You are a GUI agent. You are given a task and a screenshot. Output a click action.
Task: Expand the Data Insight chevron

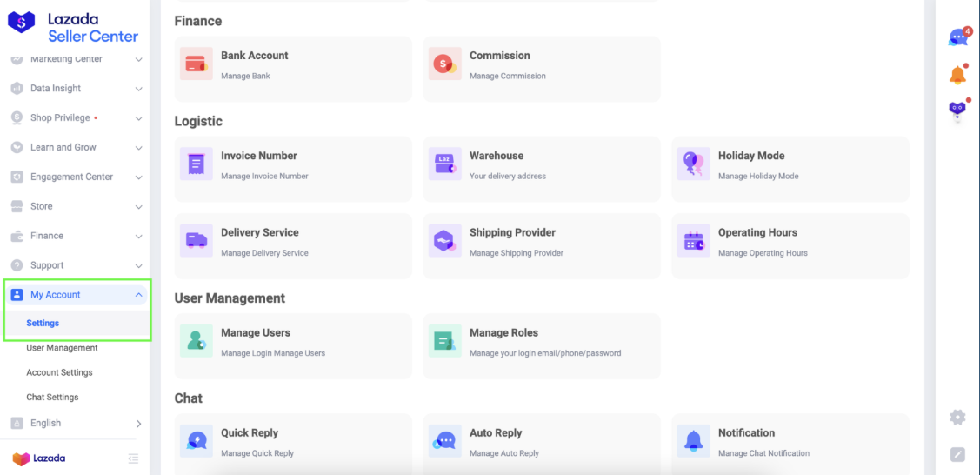(139, 89)
